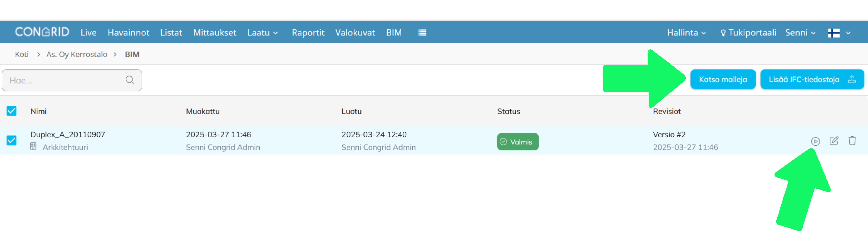This screenshot has width=868, height=252.
Task: Open the Mittaukset page
Action: pos(215,33)
